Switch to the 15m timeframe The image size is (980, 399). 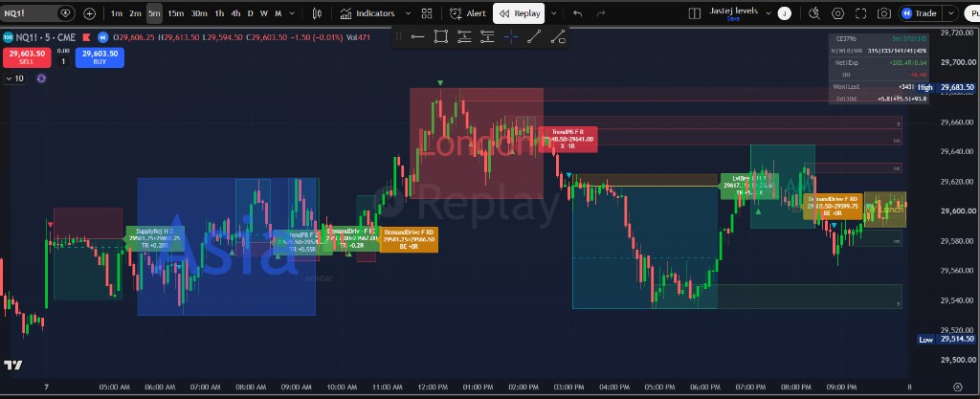tap(176, 13)
